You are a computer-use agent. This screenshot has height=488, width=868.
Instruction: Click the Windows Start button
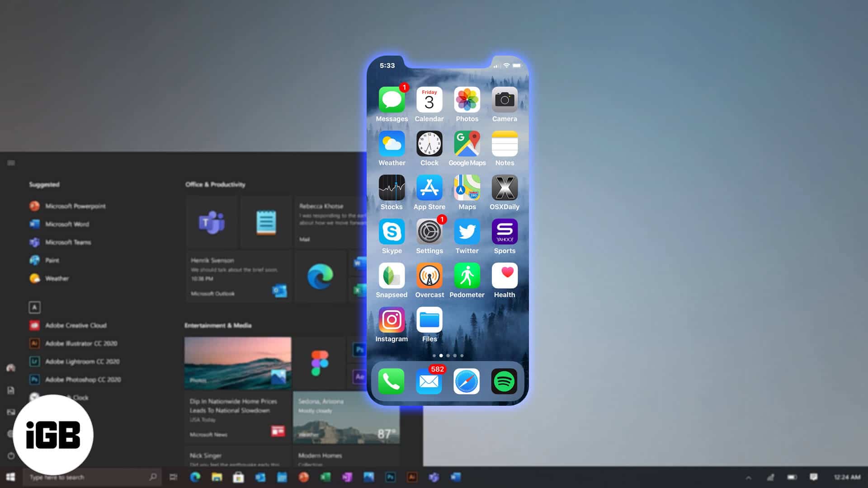click(10, 477)
